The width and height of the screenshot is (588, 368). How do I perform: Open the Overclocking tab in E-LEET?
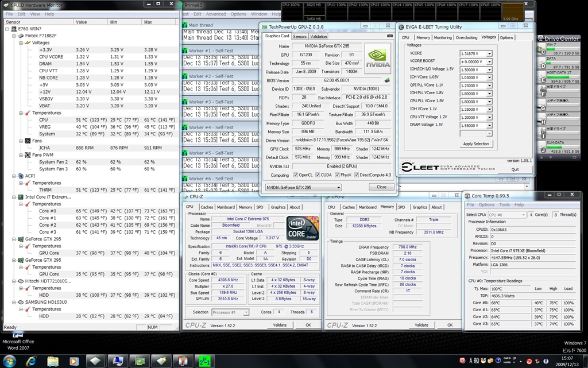click(466, 37)
